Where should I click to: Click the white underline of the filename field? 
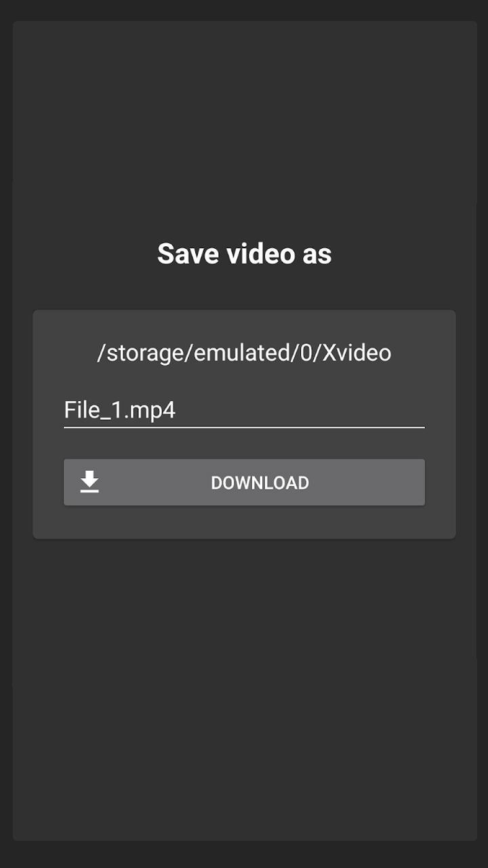tap(244, 427)
